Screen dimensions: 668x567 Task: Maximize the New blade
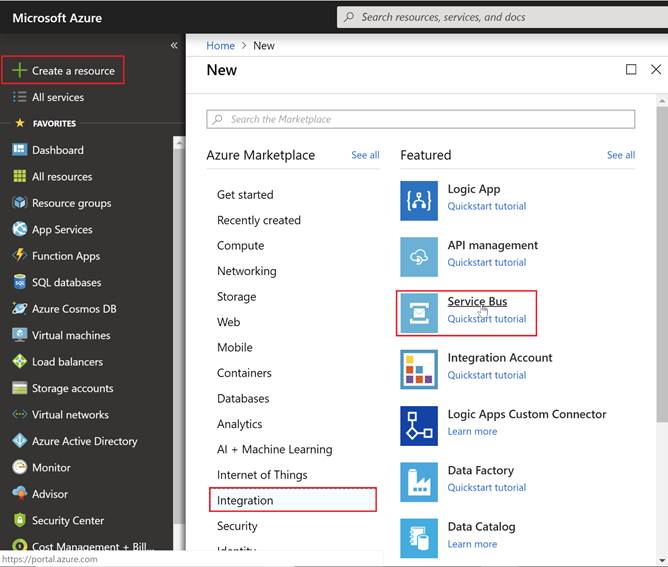[x=631, y=69]
